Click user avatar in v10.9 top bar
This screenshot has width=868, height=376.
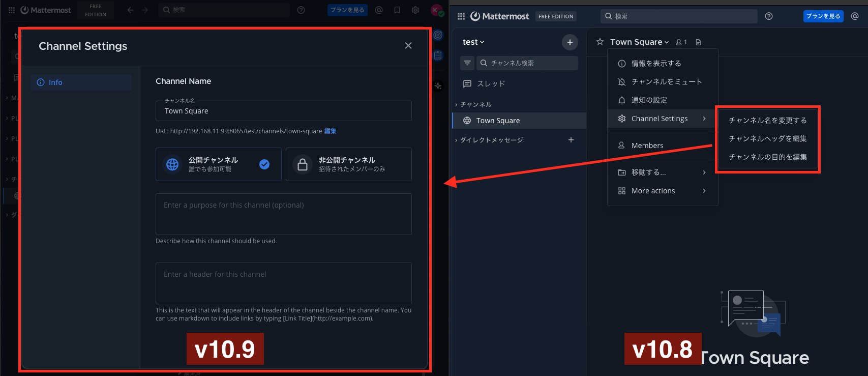point(436,10)
